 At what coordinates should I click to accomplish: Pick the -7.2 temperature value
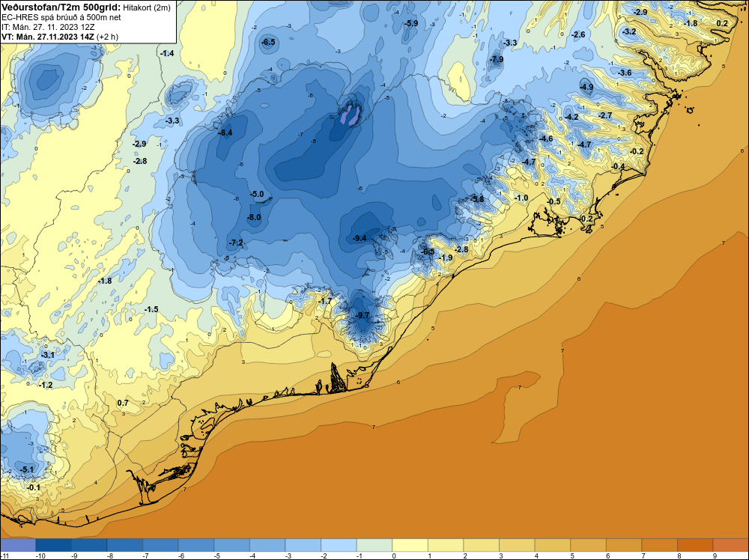tap(236, 243)
